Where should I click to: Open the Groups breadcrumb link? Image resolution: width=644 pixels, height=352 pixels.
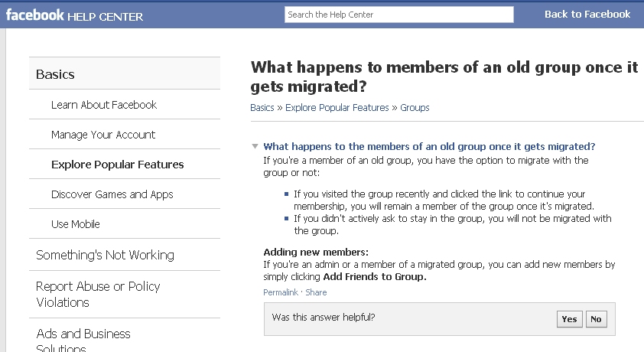(x=415, y=108)
